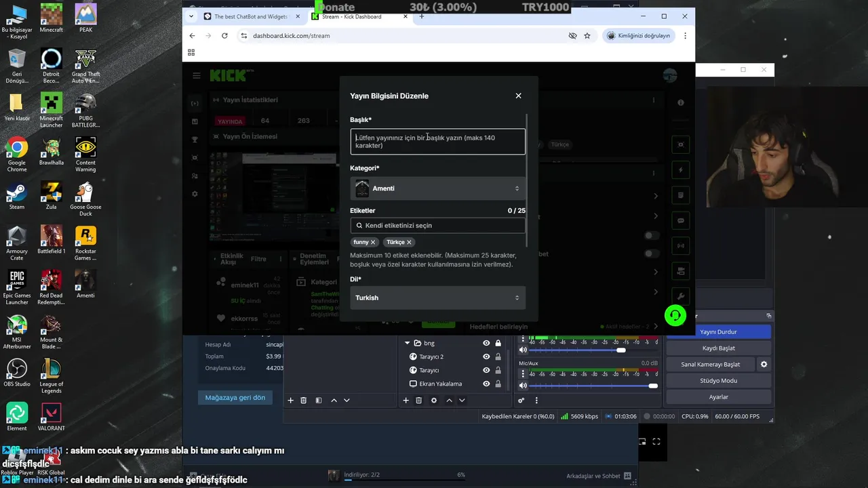Viewport: 868px width, 488px height.
Task: Bookmark this page with the star
Action: click(587, 36)
